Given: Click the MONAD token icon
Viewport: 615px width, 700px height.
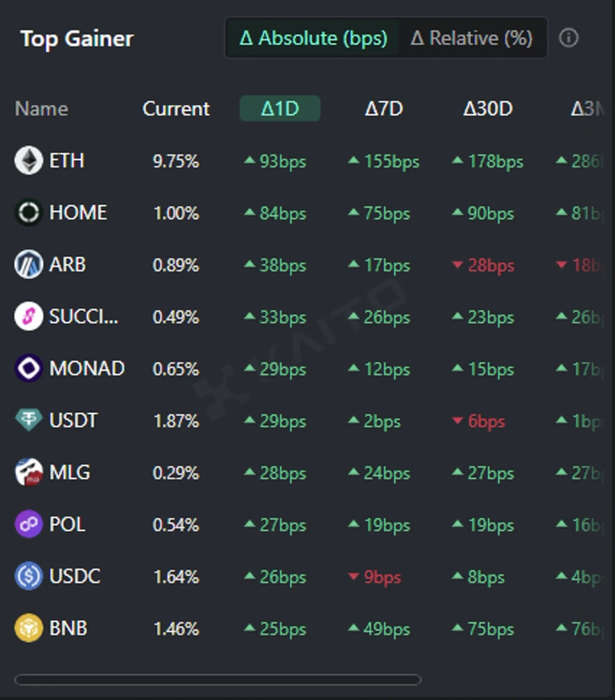Looking at the screenshot, I should (28, 368).
